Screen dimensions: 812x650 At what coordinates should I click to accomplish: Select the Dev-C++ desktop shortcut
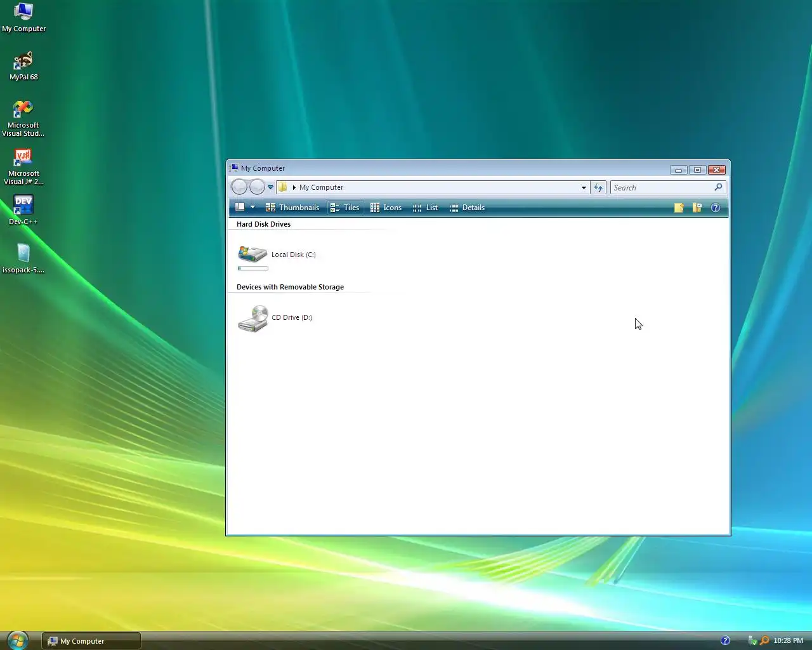point(23,211)
